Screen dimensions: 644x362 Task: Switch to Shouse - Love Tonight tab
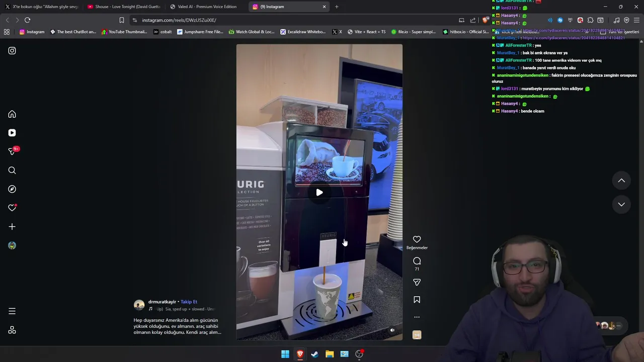click(x=124, y=7)
